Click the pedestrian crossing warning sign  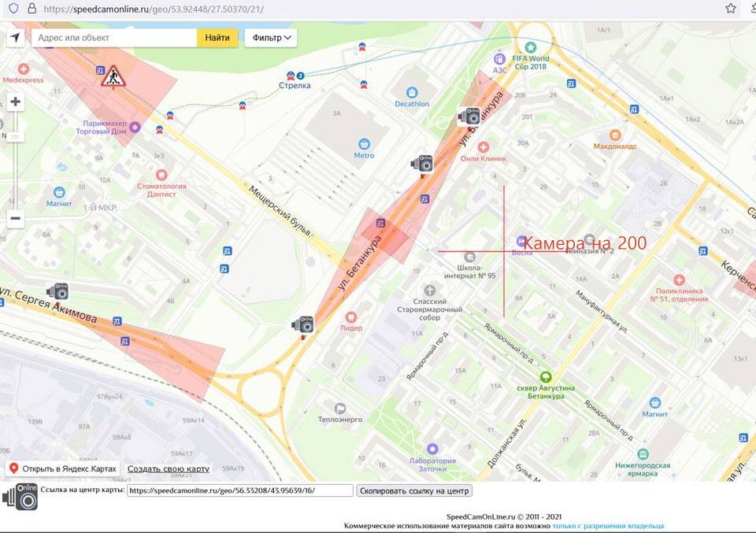(113, 77)
